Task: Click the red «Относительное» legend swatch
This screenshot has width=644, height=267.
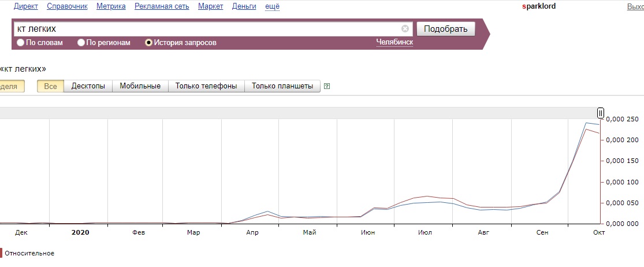Action: 1,253
